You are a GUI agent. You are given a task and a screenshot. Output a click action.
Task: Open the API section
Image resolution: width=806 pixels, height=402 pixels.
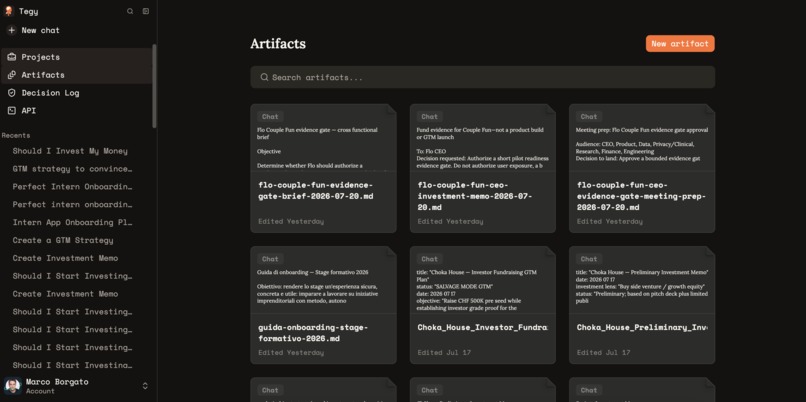[x=77, y=111]
